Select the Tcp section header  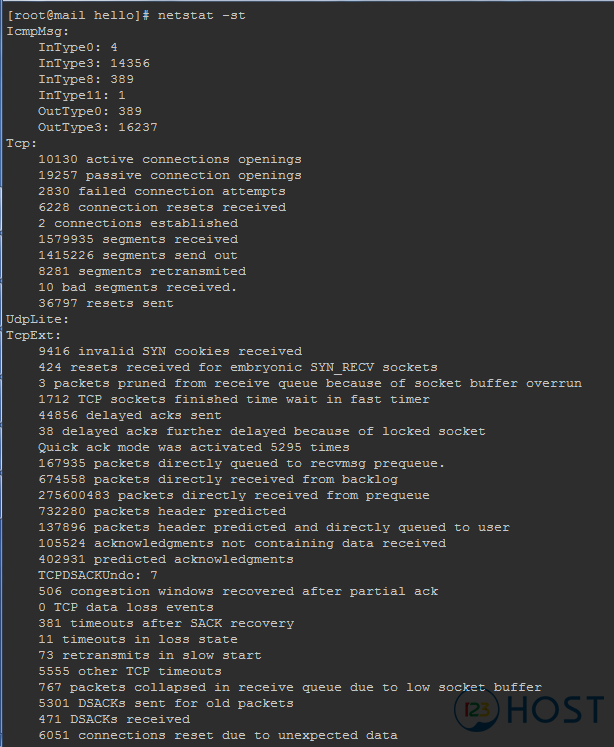21,143
